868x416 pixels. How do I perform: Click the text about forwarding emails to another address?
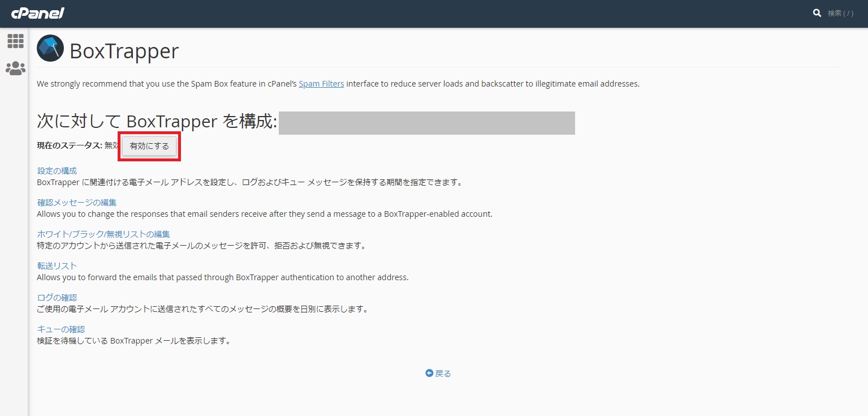[x=222, y=277]
